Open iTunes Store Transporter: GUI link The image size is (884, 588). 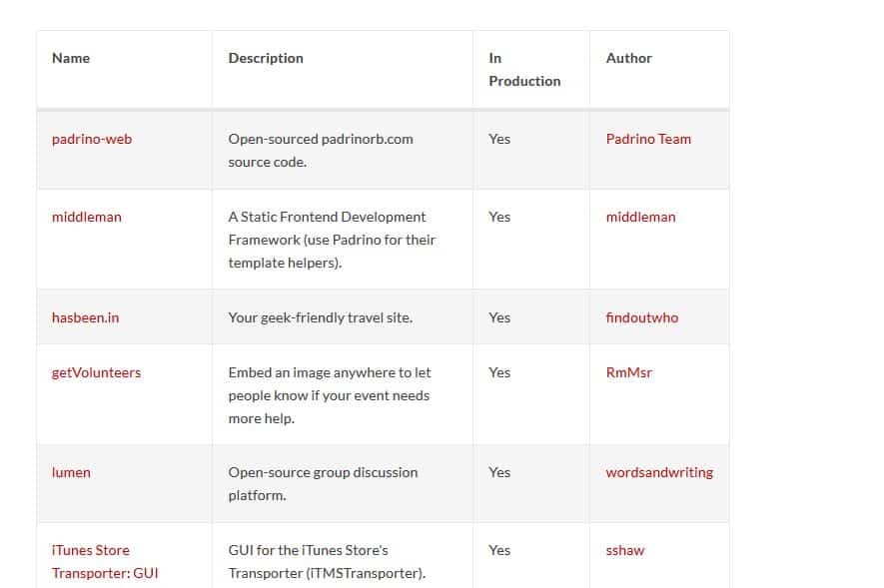click(x=104, y=561)
